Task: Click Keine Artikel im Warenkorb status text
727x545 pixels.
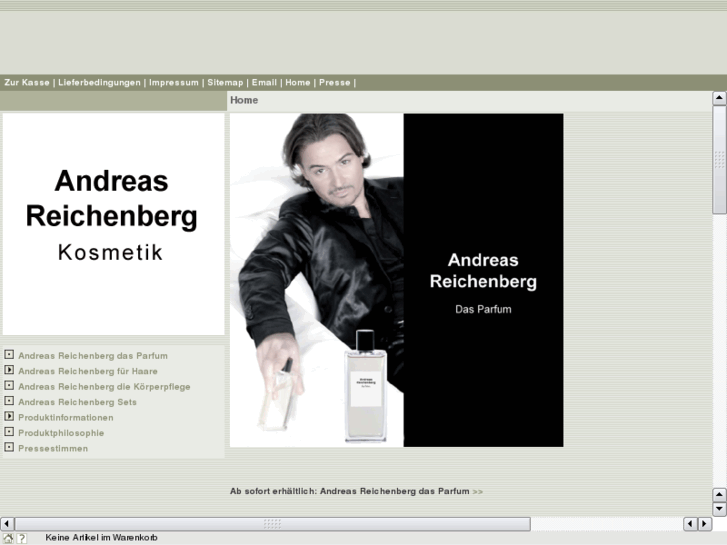Action: pyautogui.click(x=101, y=538)
